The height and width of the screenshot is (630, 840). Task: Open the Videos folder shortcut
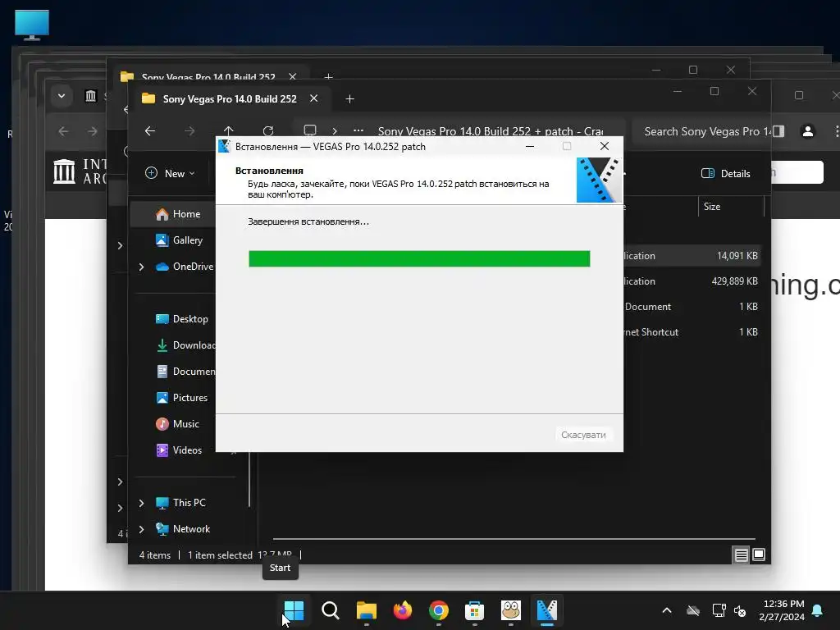(178, 450)
